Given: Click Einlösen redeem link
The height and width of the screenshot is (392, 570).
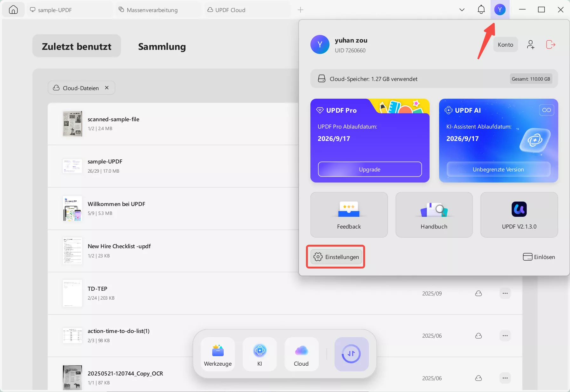Looking at the screenshot, I should (x=539, y=257).
